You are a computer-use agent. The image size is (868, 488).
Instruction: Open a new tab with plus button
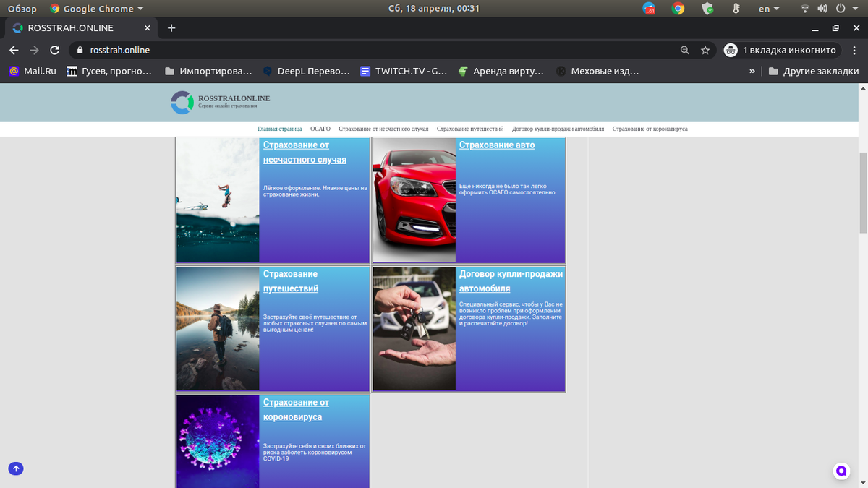point(171,28)
